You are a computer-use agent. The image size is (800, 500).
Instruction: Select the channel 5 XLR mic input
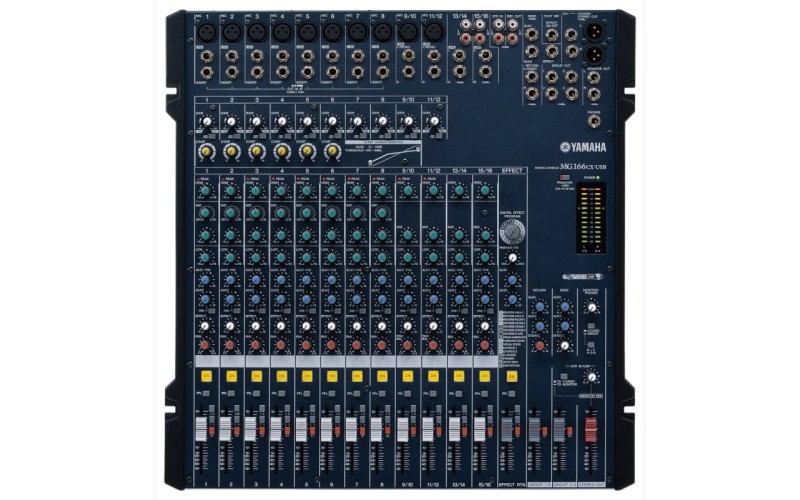click(307, 34)
